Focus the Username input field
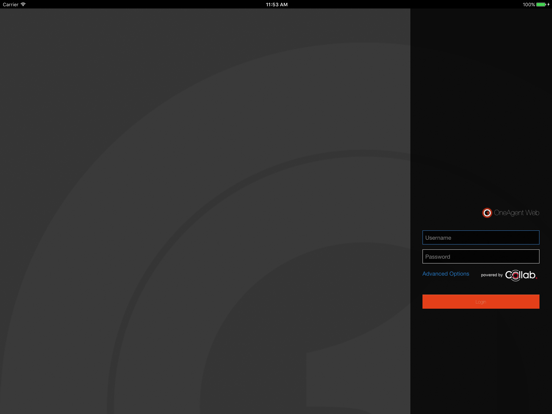Image resolution: width=552 pixels, height=414 pixels. pos(481,238)
